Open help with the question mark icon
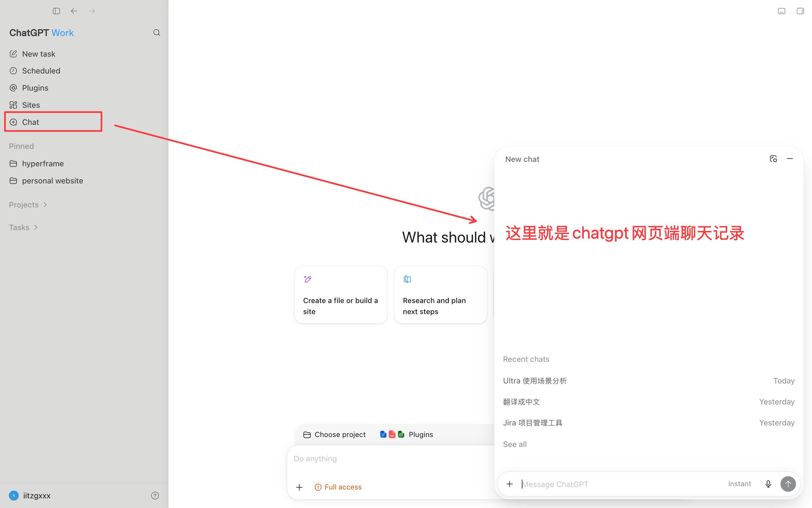812x508 pixels. pos(155,496)
